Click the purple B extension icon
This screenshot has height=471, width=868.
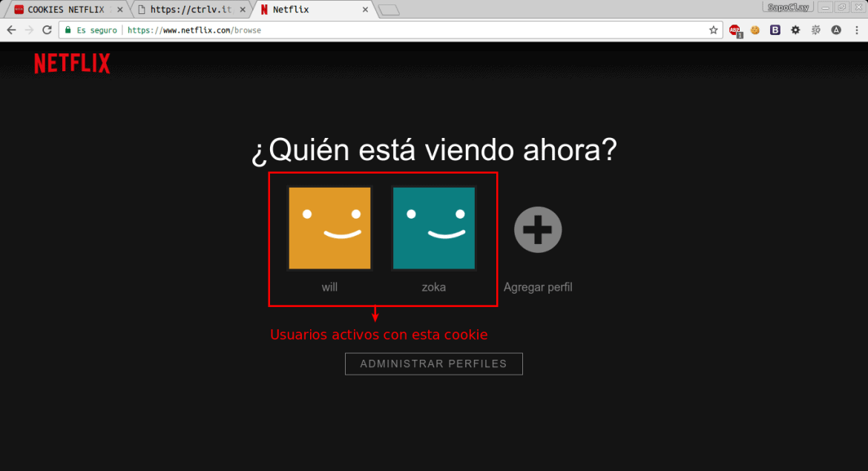pos(775,30)
